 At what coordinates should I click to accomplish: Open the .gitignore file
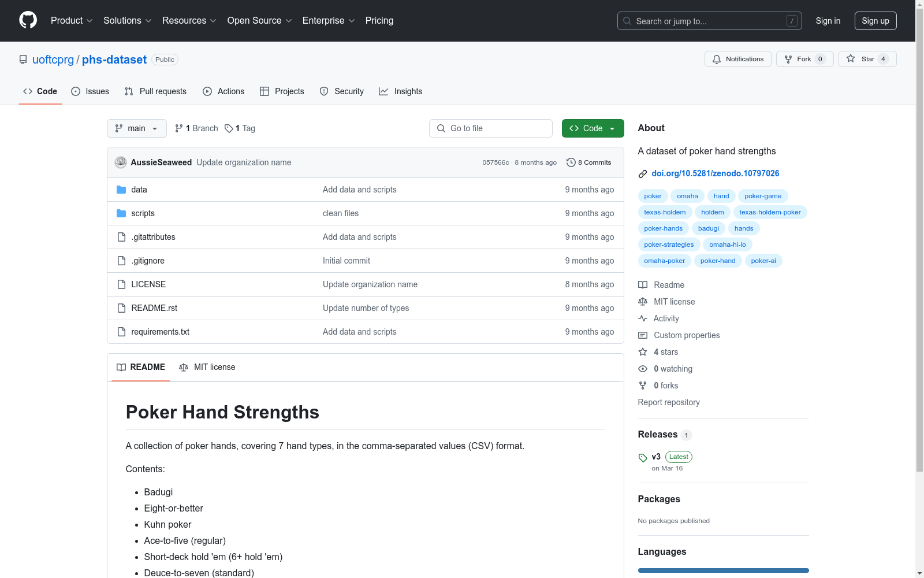click(x=148, y=261)
